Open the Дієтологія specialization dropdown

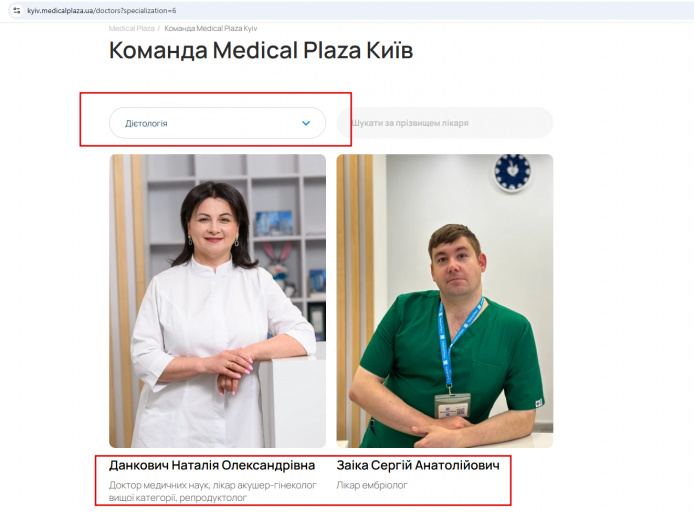pyautogui.click(x=217, y=123)
